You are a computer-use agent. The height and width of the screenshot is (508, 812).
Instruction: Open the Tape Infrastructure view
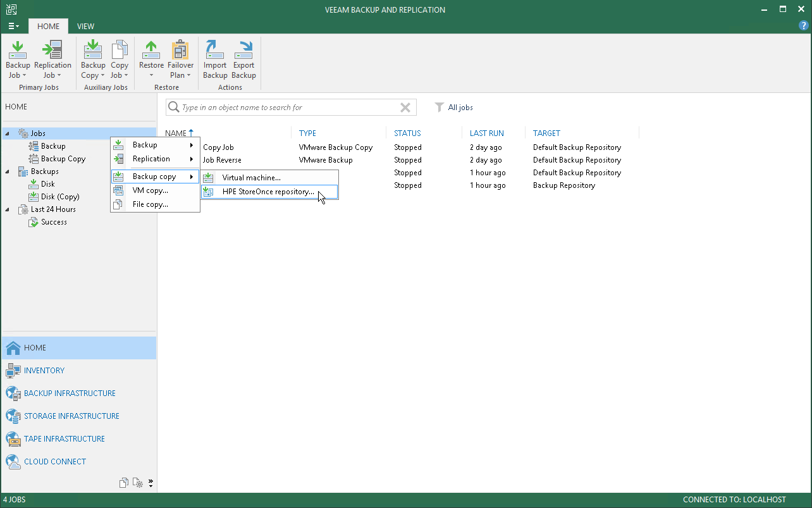click(x=64, y=439)
